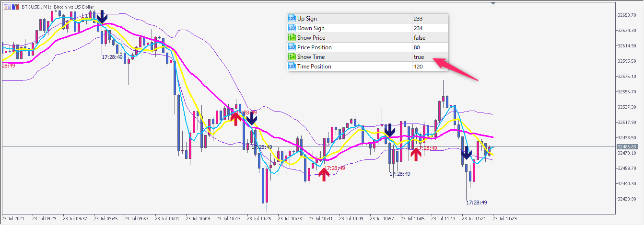Click the 23 Jul 2021 date label

click(13, 218)
